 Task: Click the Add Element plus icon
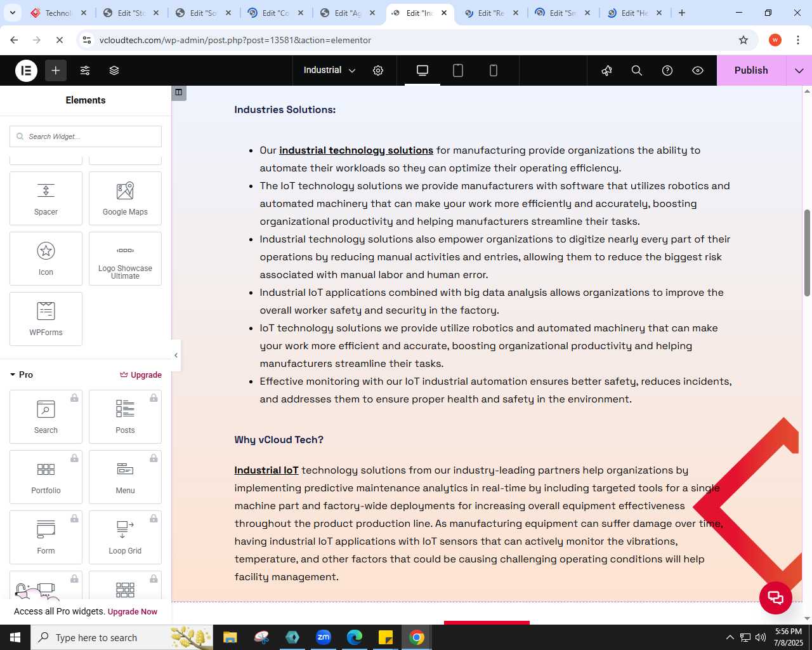click(x=56, y=70)
